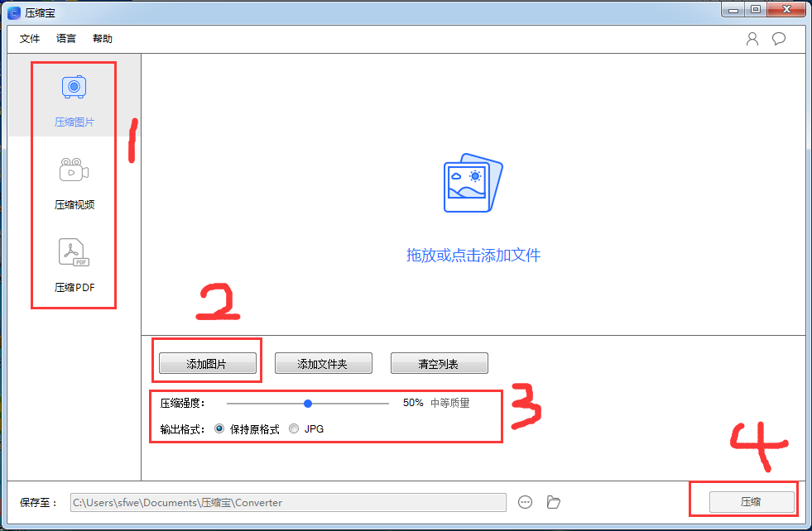Image resolution: width=812 pixels, height=531 pixels.
Task: Click the browse path ellipsis icon
Action: click(525, 502)
